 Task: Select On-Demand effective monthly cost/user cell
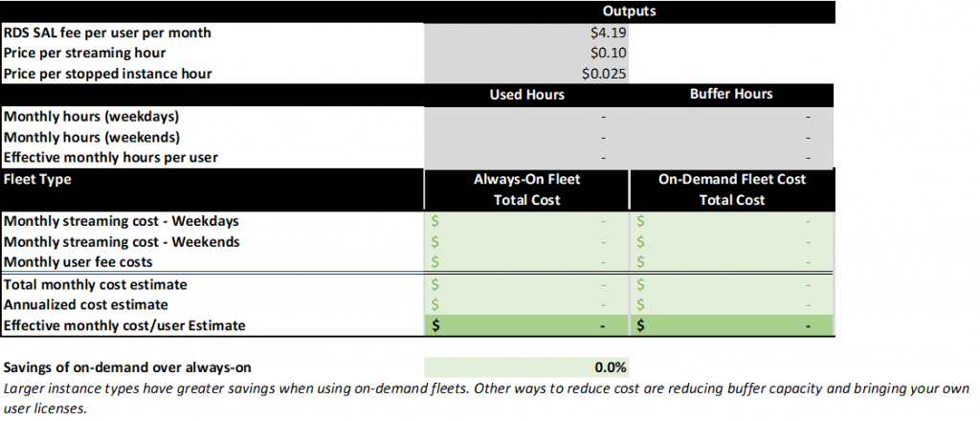click(732, 325)
